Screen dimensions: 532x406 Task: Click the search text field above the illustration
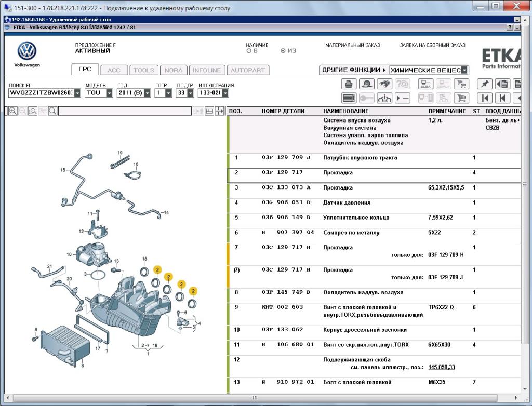(x=125, y=111)
